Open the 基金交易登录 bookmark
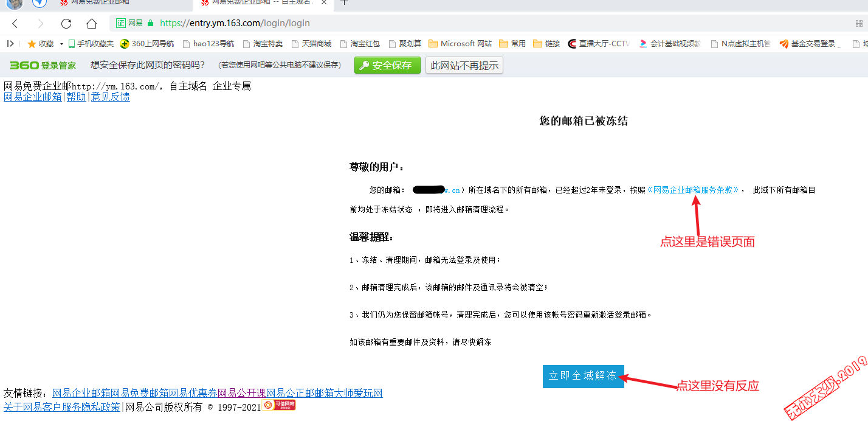 [x=810, y=44]
